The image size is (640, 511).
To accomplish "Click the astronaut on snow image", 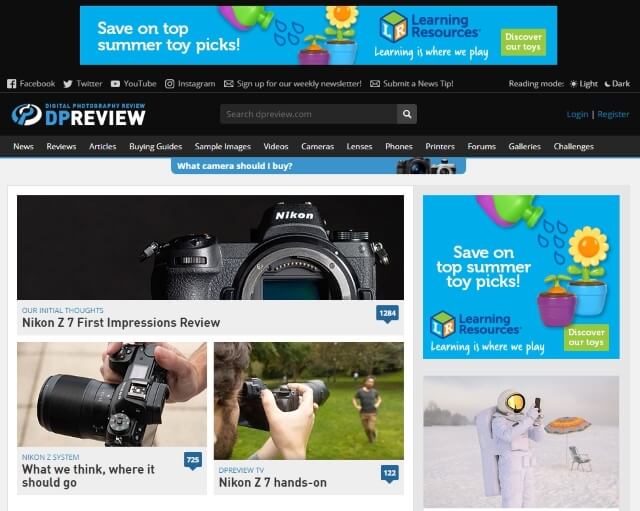I will (521, 442).
